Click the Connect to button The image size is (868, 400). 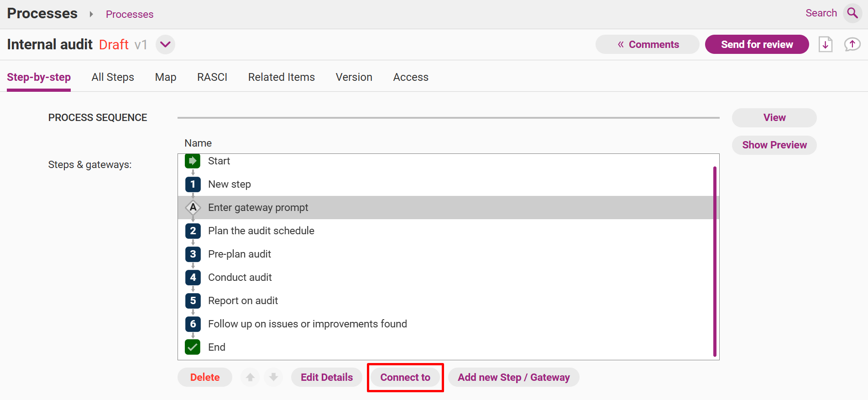pos(405,377)
